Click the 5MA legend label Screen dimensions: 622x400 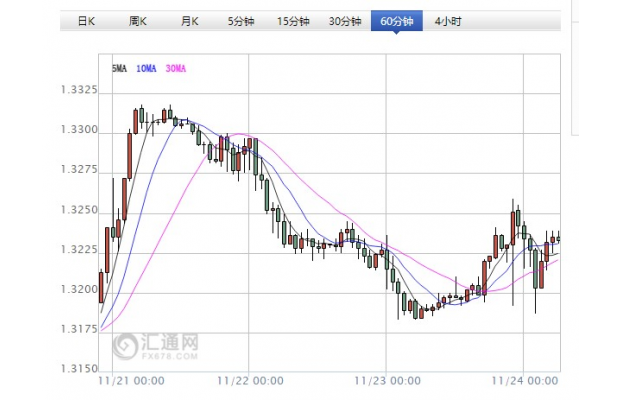tap(119, 69)
